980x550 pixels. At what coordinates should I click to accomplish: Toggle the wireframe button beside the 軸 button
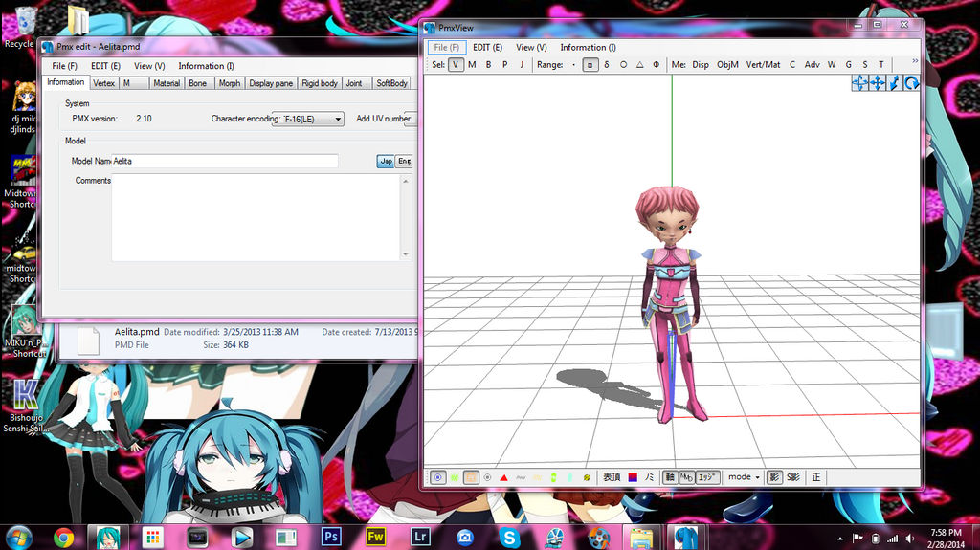(x=686, y=477)
